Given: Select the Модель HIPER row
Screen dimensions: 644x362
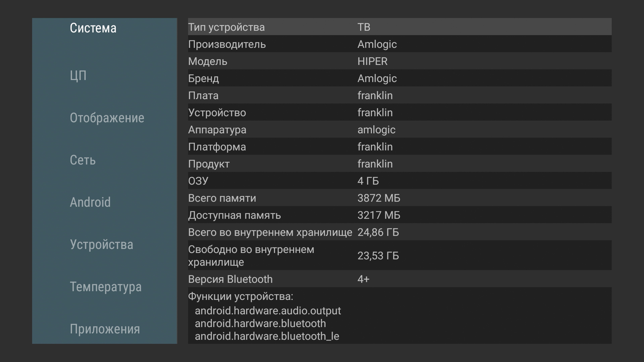Looking at the screenshot, I should click(399, 61).
